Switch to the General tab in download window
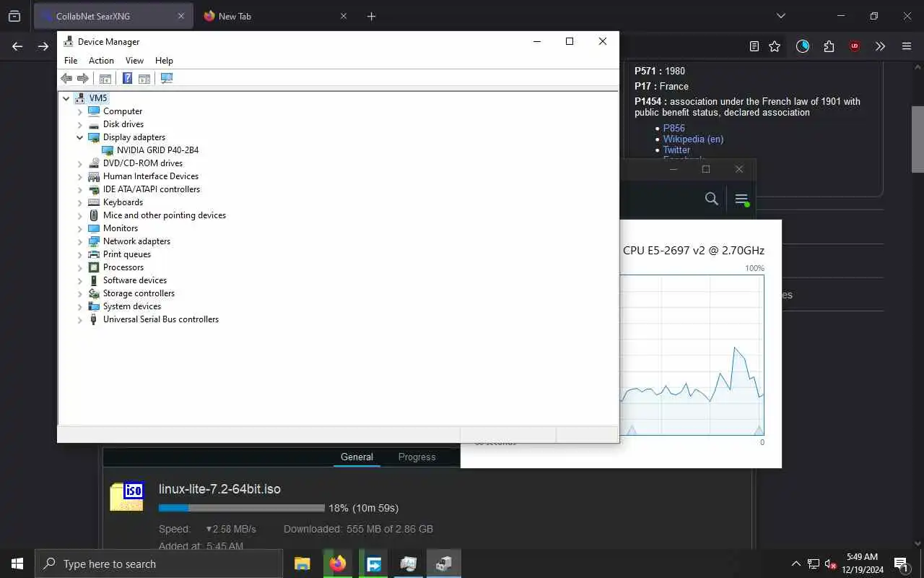The image size is (924, 578). click(x=357, y=457)
